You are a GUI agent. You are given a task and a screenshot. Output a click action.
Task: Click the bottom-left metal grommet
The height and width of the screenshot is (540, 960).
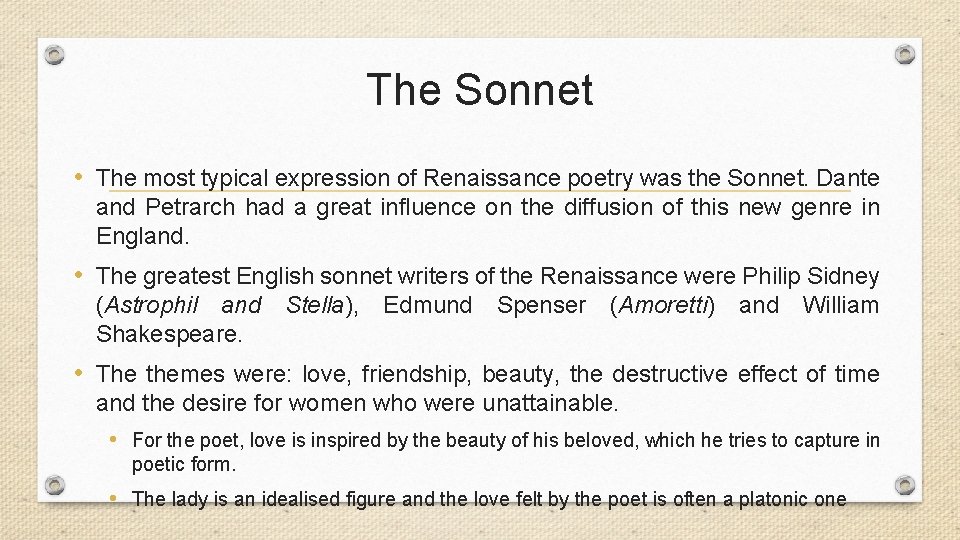coord(54,485)
